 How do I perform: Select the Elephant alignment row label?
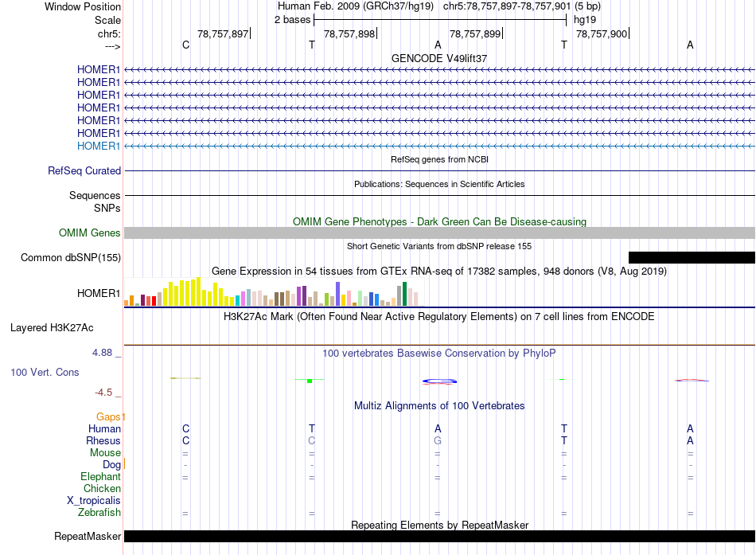pos(100,476)
